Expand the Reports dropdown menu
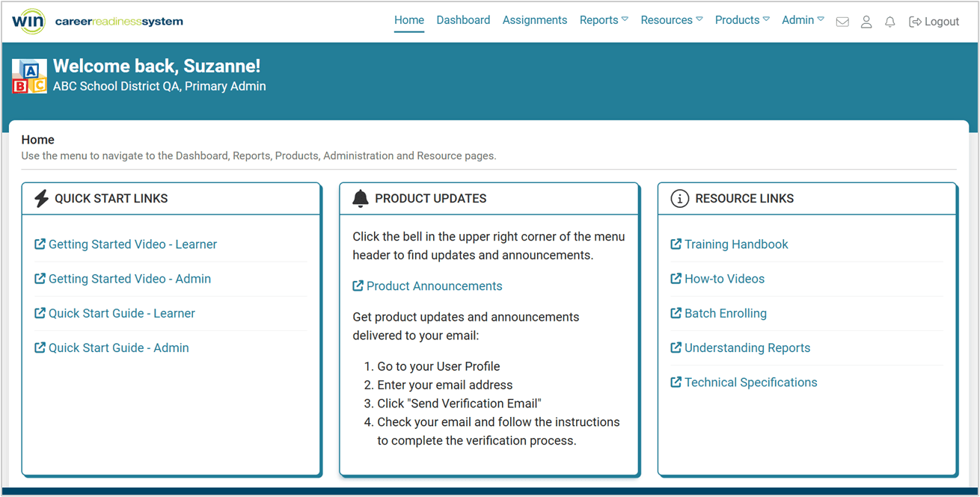The width and height of the screenshot is (980, 497). 604,20
